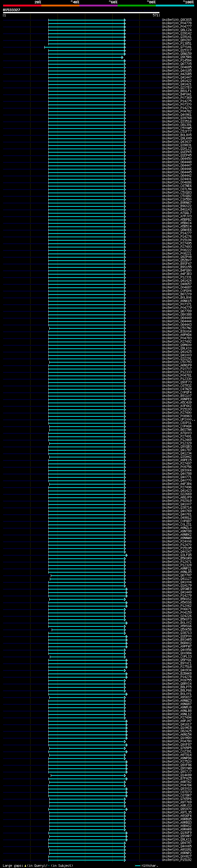Click the UniRef100_P12469 label
This screenshot has height=868, width=197.
point(177,440)
